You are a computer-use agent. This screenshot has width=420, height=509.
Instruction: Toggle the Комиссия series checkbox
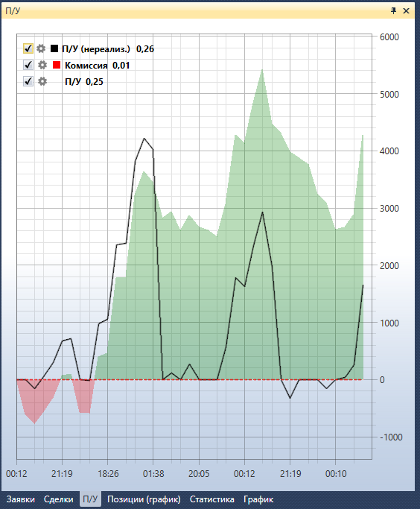(x=28, y=65)
